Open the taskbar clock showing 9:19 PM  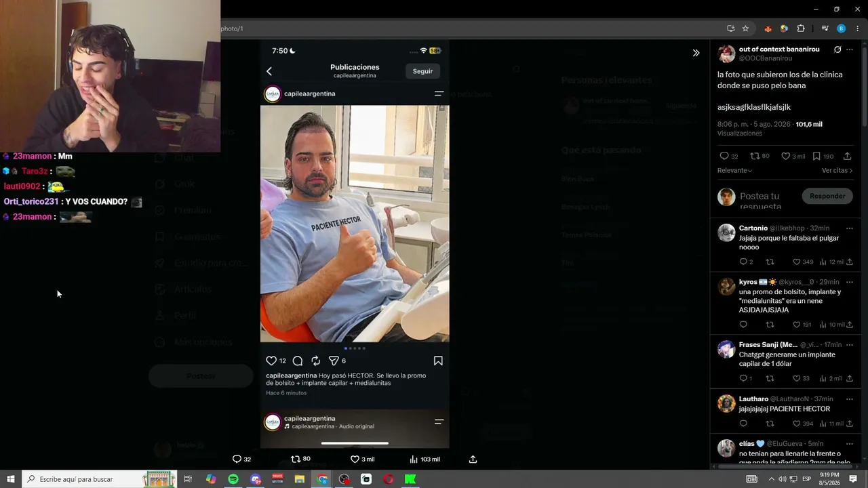[x=829, y=479]
